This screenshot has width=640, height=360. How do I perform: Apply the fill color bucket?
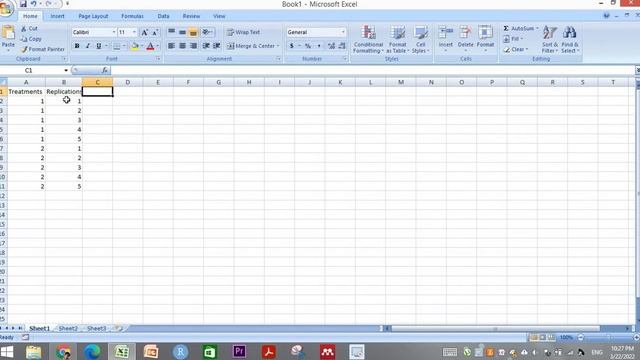click(134, 46)
